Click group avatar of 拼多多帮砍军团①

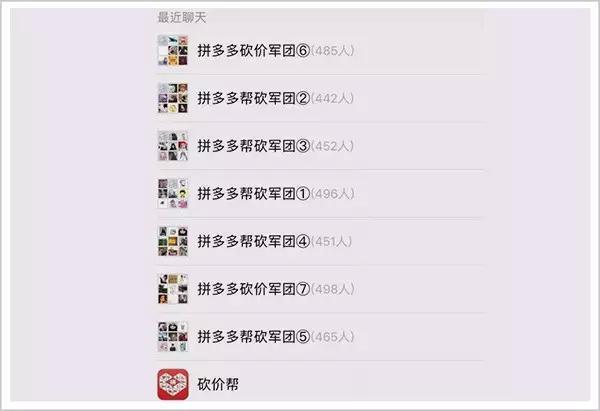pos(173,194)
